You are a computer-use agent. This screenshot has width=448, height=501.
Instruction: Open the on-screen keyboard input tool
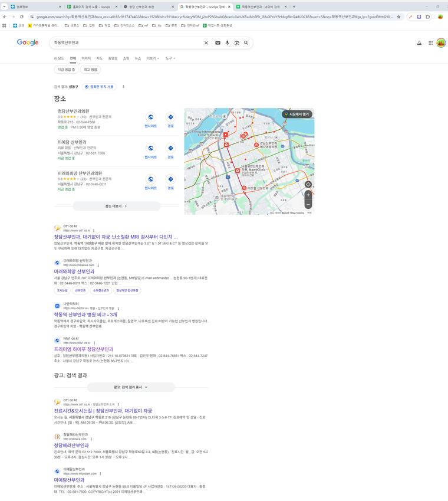tap(218, 43)
